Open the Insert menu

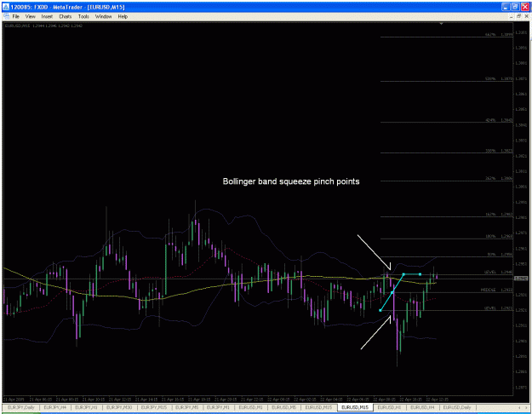coord(47,16)
